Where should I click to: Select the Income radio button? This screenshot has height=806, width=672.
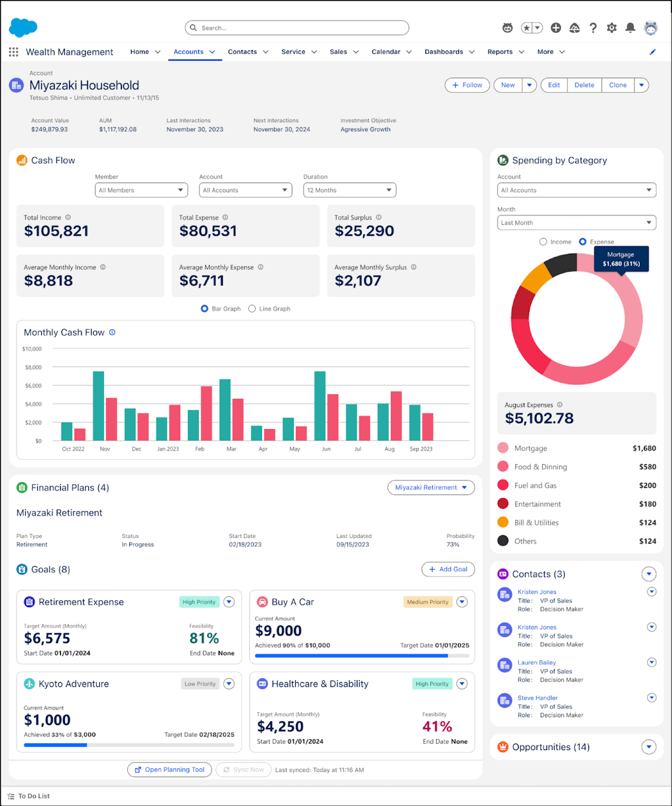coord(543,242)
